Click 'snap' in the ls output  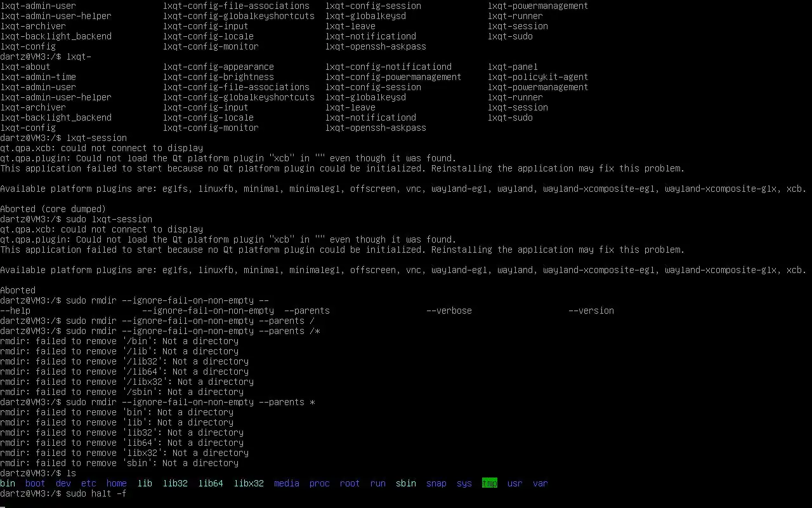coord(436,483)
